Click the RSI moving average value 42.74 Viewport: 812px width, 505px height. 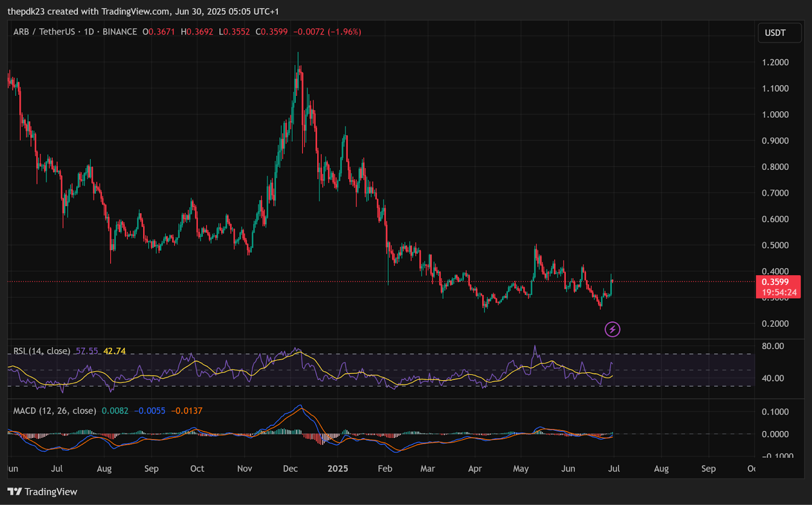(x=115, y=351)
